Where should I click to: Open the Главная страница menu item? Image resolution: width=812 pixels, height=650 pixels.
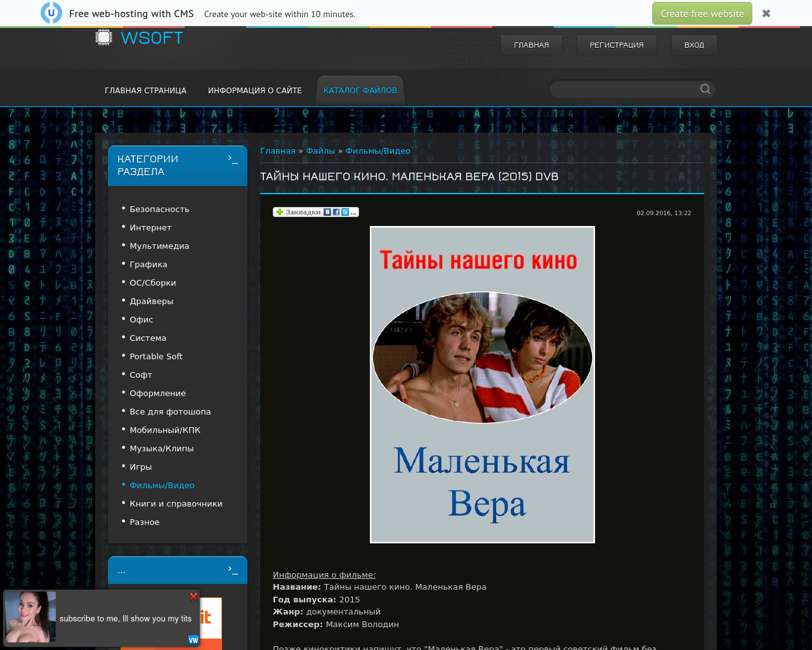pos(146,91)
